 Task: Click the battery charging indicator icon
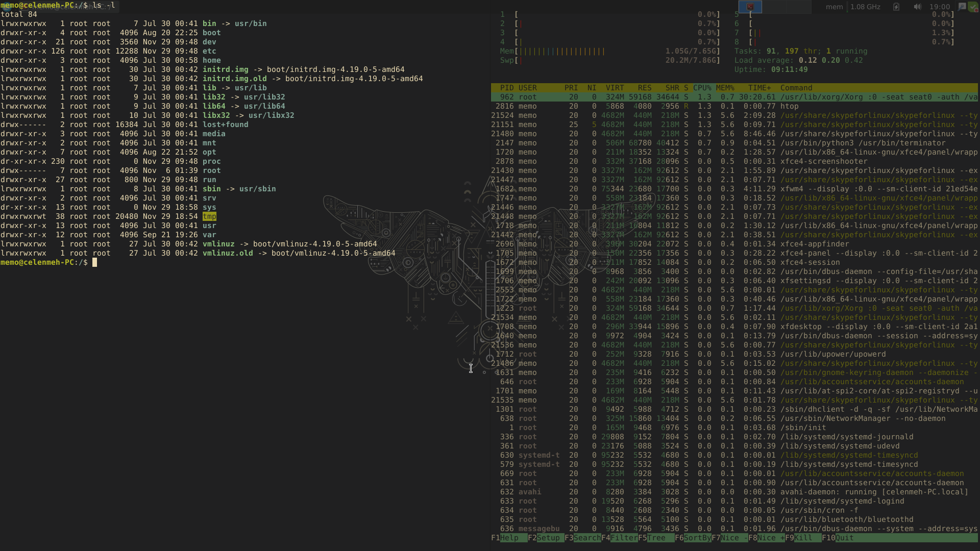click(x=896, y=7)
